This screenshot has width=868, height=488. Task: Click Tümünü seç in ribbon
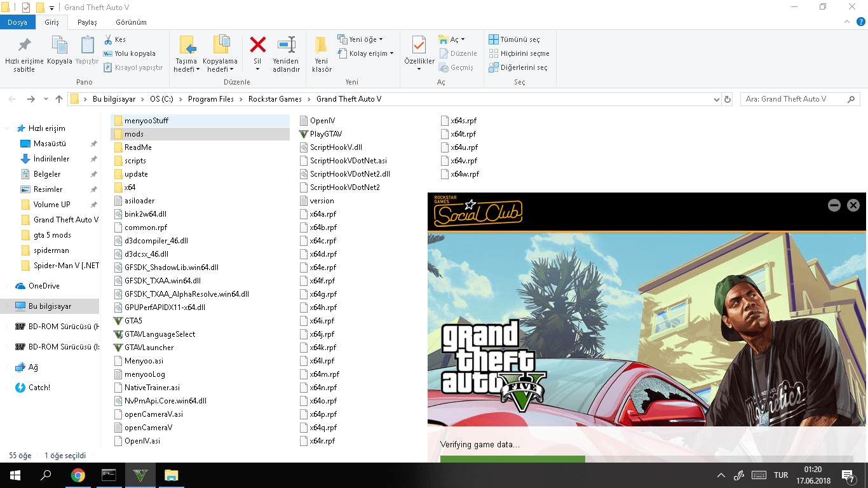click(x=514, y=39)
